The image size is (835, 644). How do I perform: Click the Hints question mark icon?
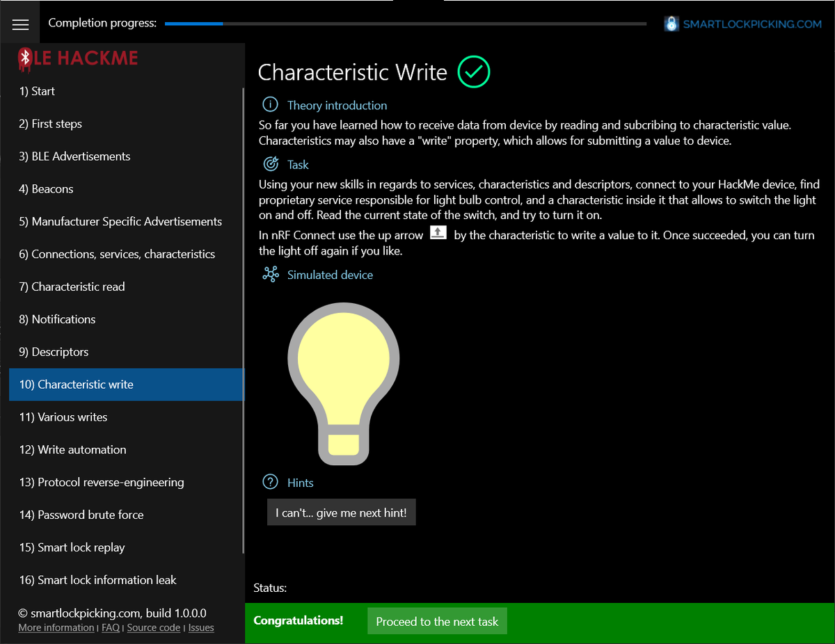pyautogui.click(x=270, y=482)
